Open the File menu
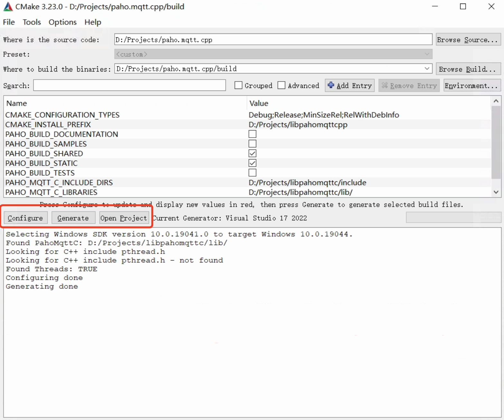 pyautogui.click(x=9, y=22)
